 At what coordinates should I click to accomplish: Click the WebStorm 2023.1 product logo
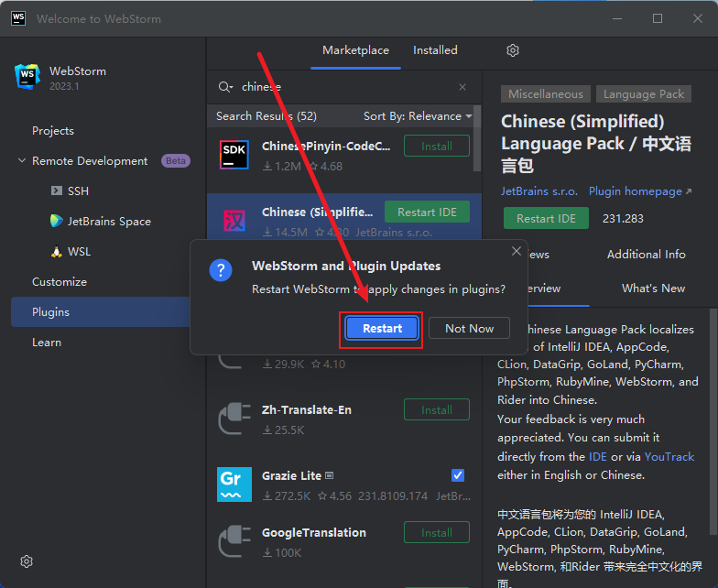27,77
